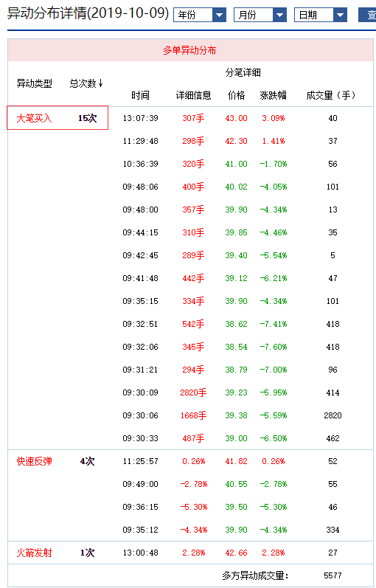Click the blue 查 query button

click(368, 15)
